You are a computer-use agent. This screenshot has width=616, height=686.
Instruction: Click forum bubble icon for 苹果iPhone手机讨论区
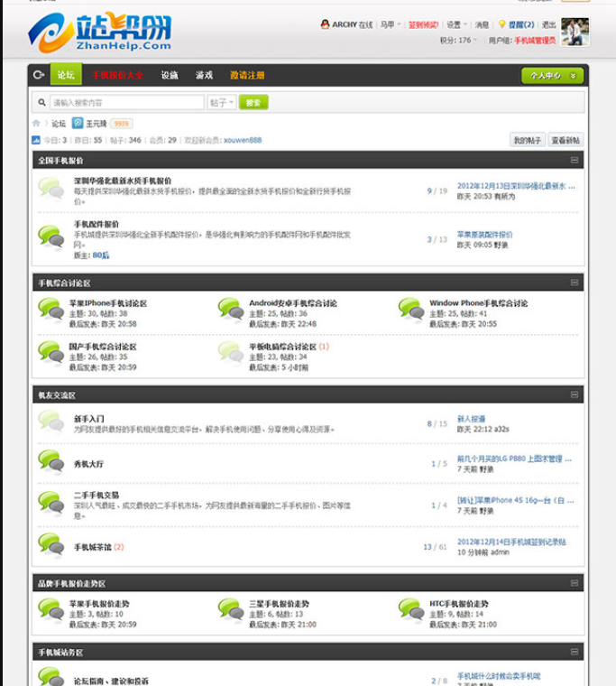pos(51,310)
